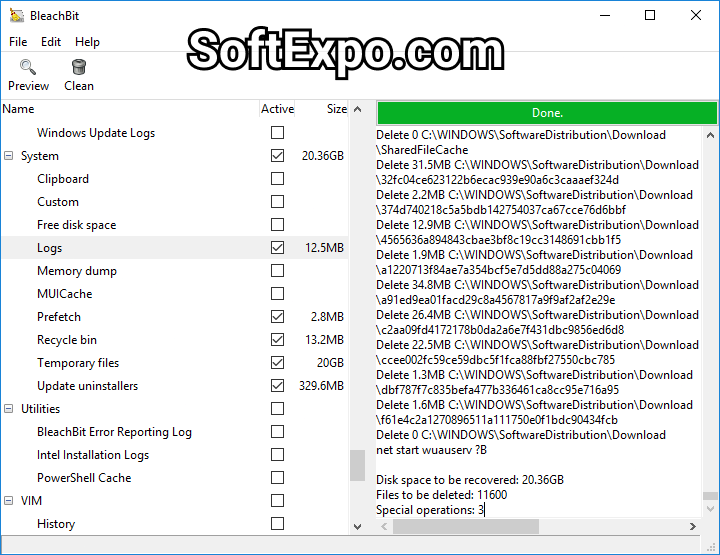The image size is (720, 555).
Task: Click the green Done progress bar
Action: pos(547,113)
